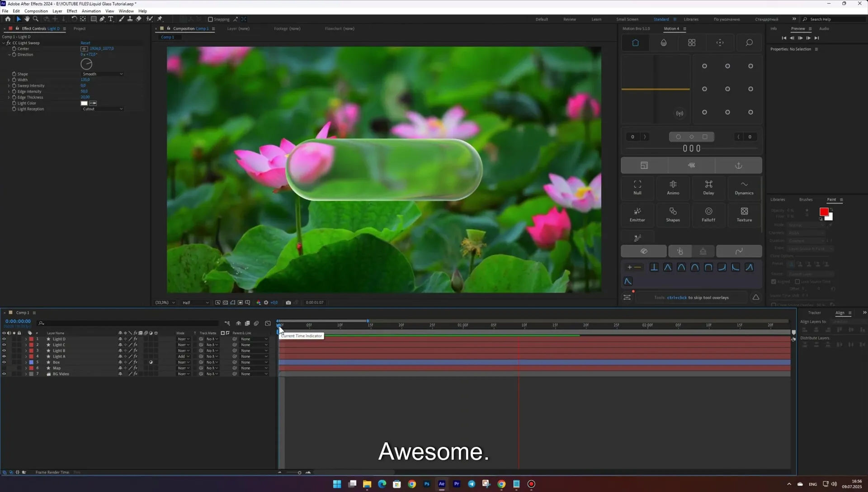Image resolution: width=868 pixels, height=492 pixels.
Task: Open the Texture tool in Motion 4
Action: 744,214
